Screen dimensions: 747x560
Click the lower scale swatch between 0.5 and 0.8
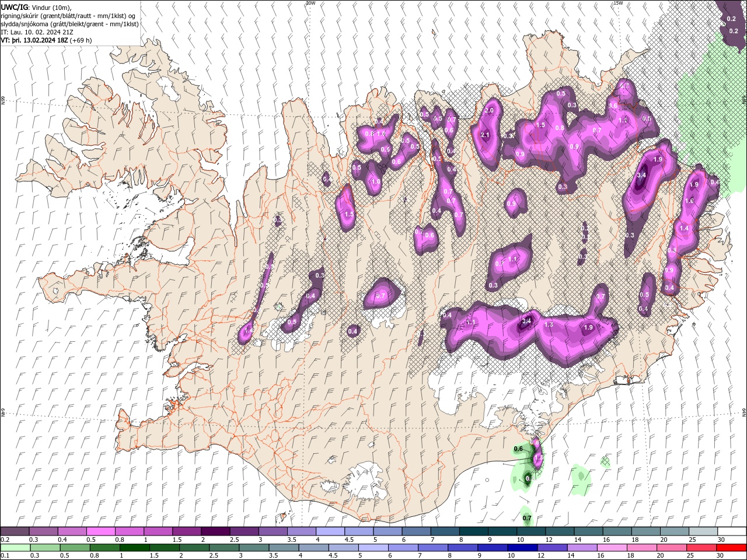pyautogui.click(x=75, y=548)
